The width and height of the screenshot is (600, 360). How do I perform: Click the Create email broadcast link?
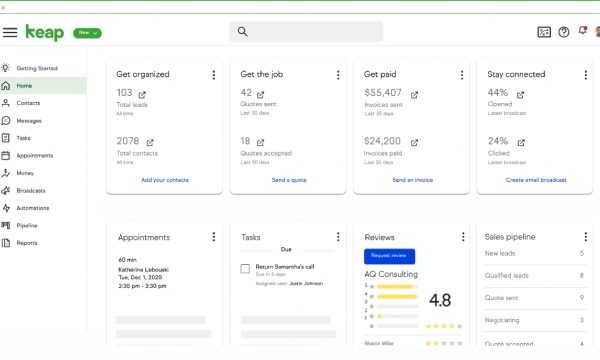pyautogui.click(x=536, y=180)
